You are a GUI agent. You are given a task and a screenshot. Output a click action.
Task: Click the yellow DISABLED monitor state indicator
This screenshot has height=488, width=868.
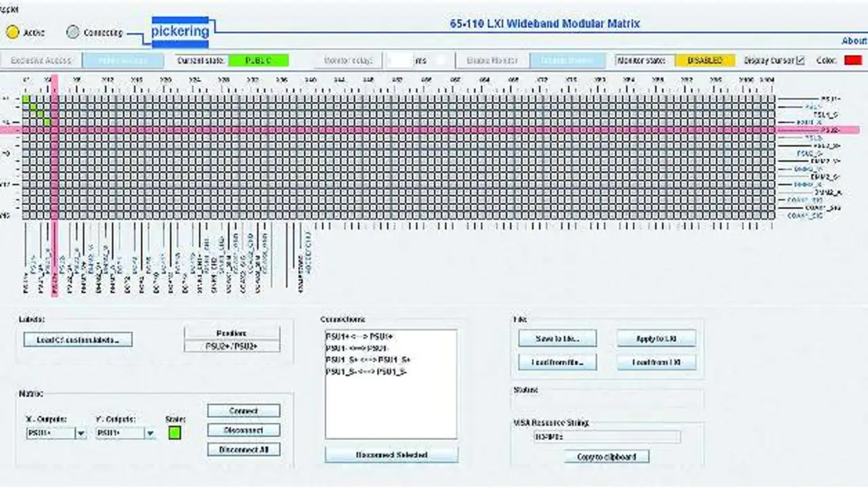[705, 60]
